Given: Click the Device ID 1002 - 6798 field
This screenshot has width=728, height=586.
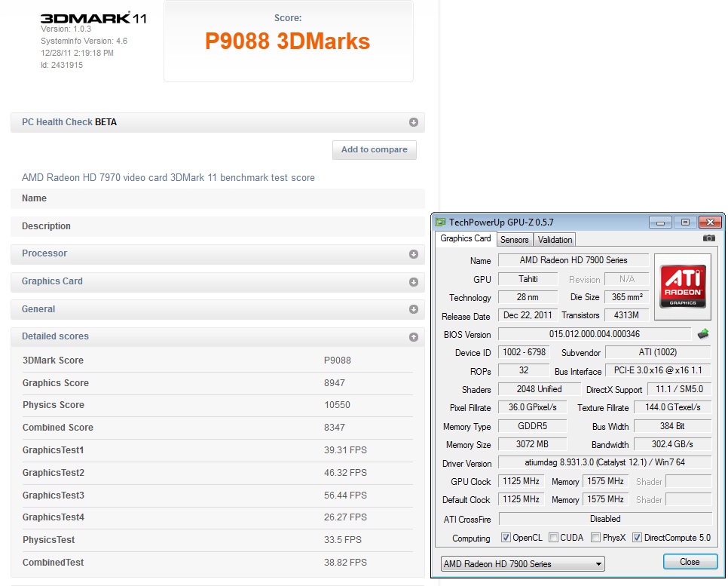Looking at the screenshot, I should pyautogui.click(x=524, y=352).
